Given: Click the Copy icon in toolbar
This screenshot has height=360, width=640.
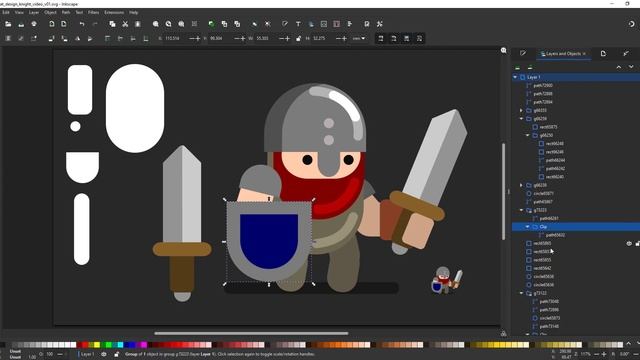Looking at the screenshot, I should click(x=112, y=24).
